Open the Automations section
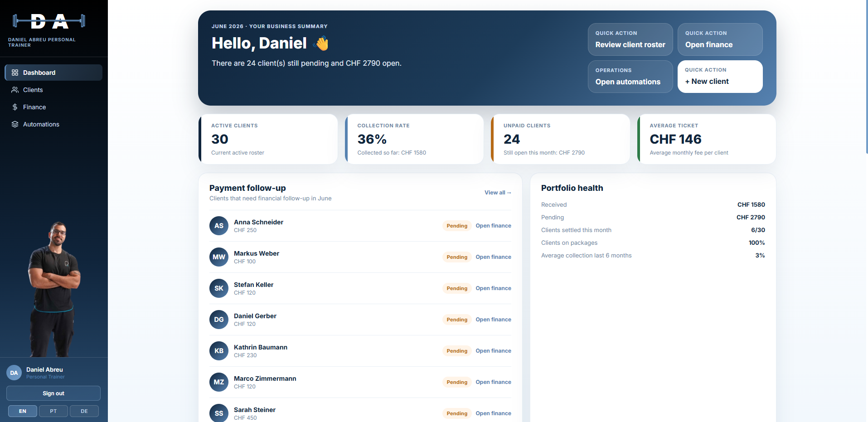Screen dimensions: 868x422 [x=53, y=124]
